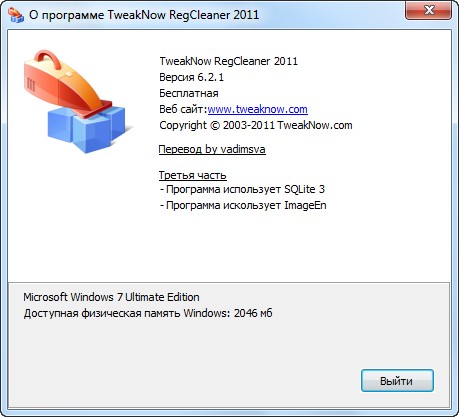
Task: Click the small app icon in title bar
Action: click(16, 15)
